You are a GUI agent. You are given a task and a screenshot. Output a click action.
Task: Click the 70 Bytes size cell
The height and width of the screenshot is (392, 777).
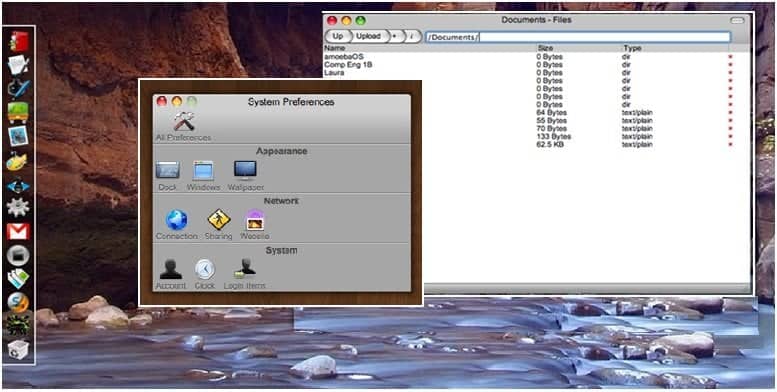pyautogui.click(x=552, y=128)
